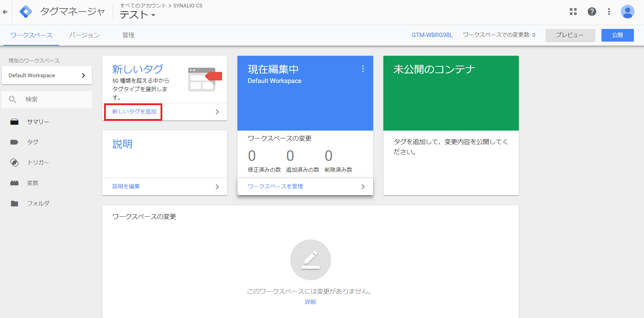Click the タグマネージャ product title

[x=73, y=12]
